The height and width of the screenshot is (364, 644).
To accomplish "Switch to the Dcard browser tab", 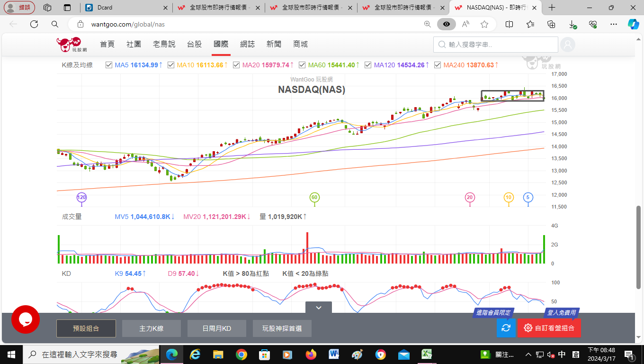I will [x=125, y=8].
